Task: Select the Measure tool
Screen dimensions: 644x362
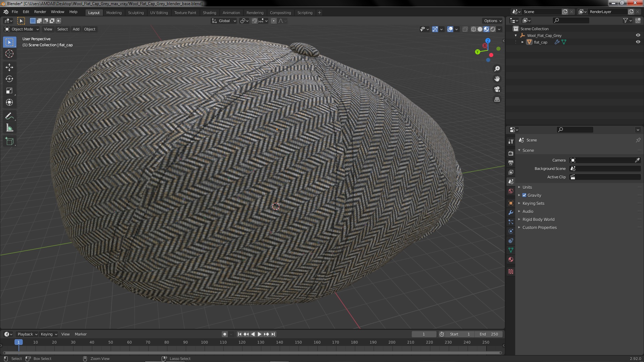Action: 9,128
